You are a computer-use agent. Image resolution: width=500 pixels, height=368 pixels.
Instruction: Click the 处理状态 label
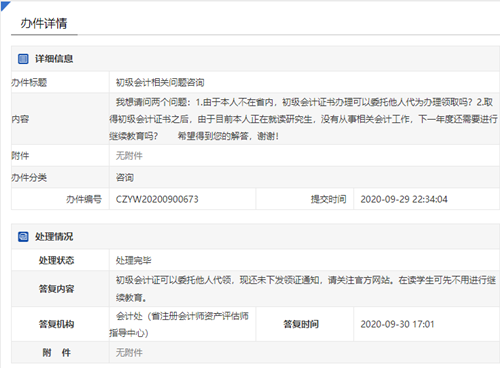56,260
